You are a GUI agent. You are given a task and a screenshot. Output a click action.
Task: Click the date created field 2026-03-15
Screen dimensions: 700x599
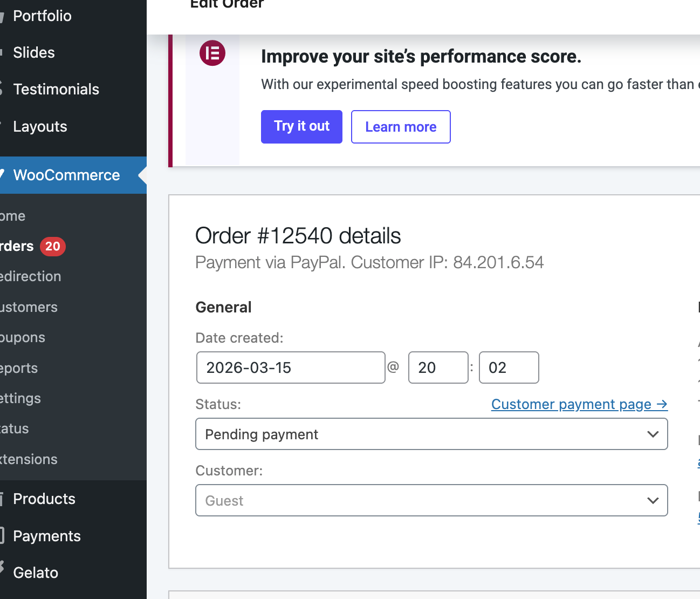tap(291, 368)
